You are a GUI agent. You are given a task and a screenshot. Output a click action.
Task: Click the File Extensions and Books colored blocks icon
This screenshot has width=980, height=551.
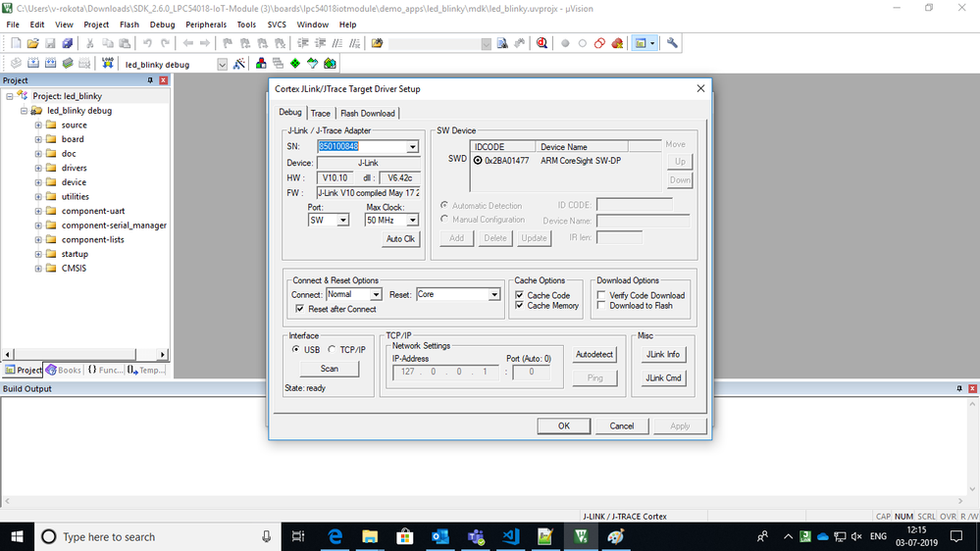261,64
